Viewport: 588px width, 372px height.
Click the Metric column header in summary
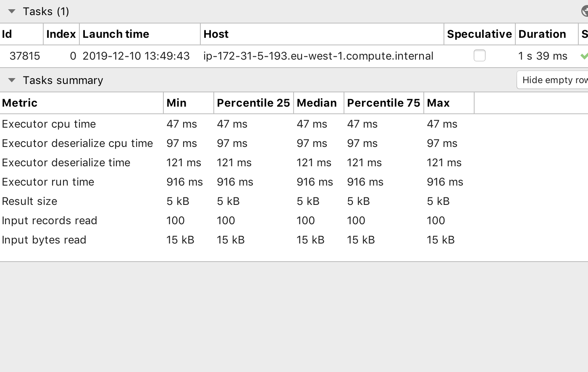coord(81,103)
